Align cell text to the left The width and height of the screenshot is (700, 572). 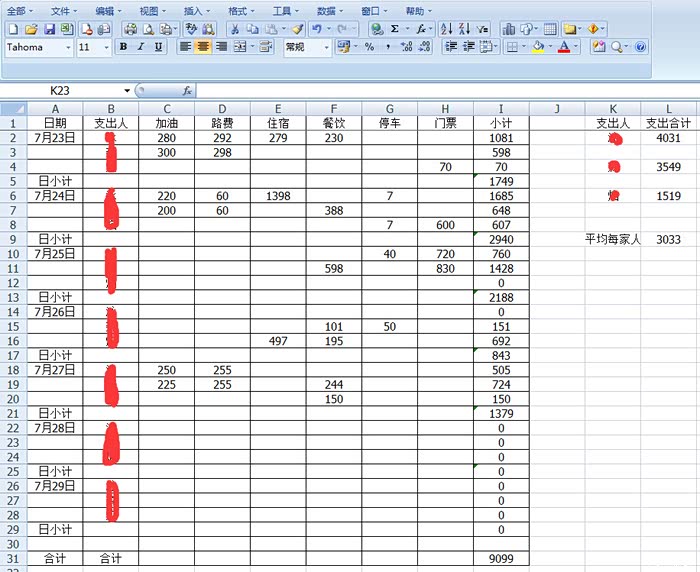coord(185,47)
